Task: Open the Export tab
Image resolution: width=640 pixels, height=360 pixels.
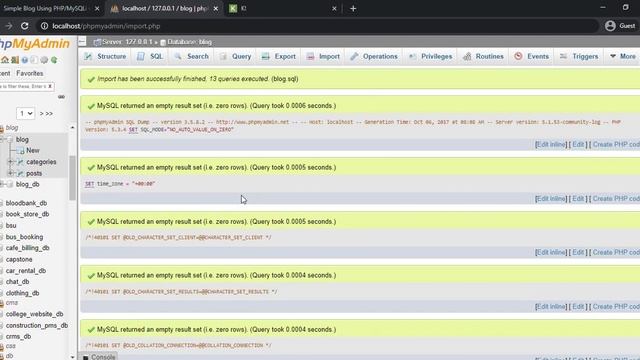Action: click(x=279, y=56)
